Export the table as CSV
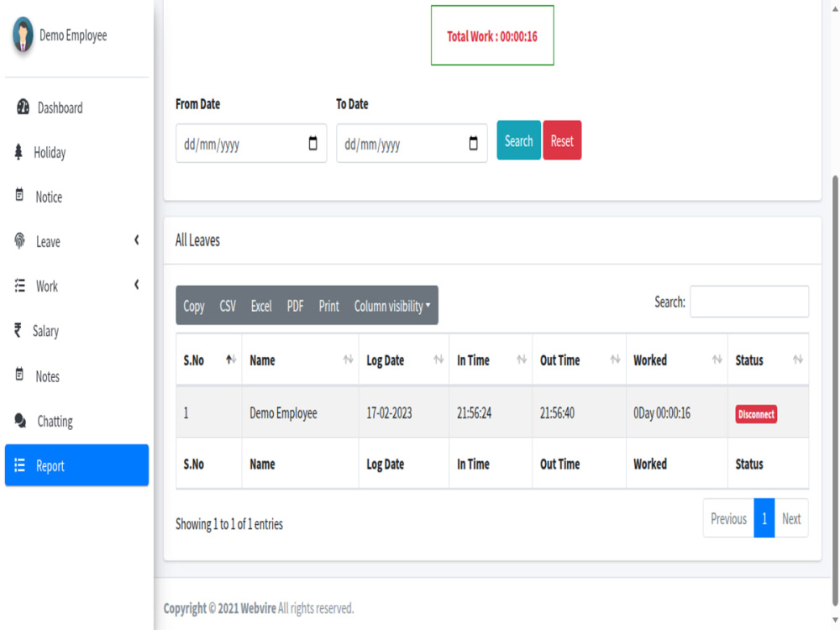Screen dimensions: 840x630 (x=228, y=306)
